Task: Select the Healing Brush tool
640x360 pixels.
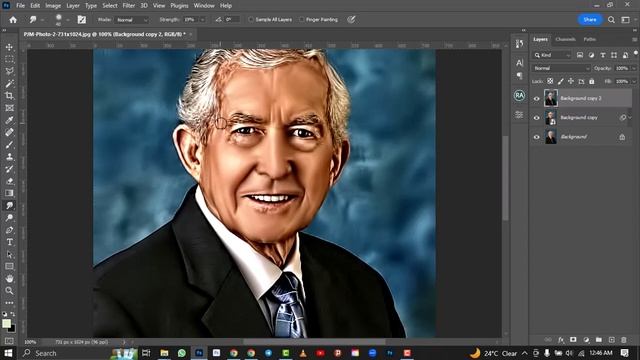Action: click(x=9, y=132)
